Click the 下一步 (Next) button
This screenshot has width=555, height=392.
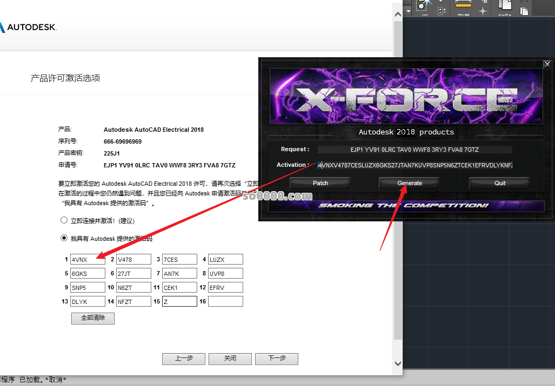click(x=277, y=359)
